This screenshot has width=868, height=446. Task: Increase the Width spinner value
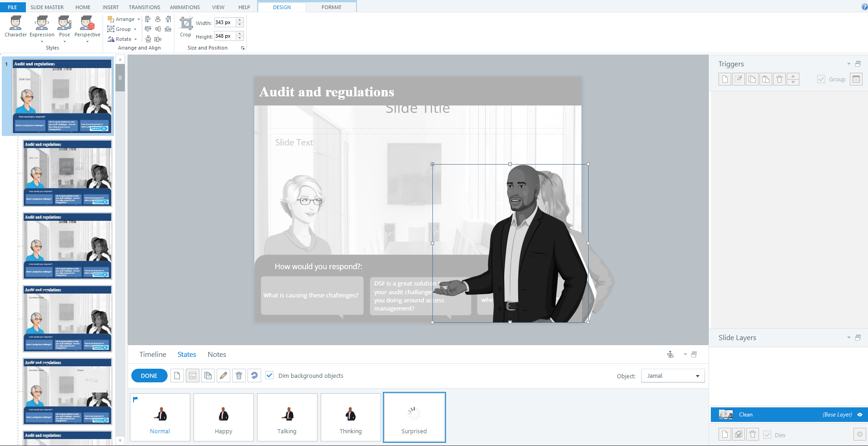coord(240,20)
